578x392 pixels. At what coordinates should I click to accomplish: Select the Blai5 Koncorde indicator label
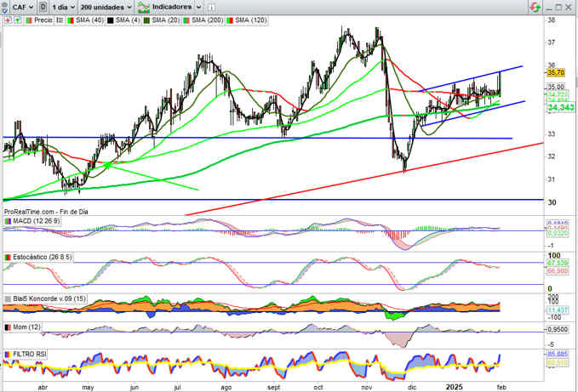coord(41,298)
